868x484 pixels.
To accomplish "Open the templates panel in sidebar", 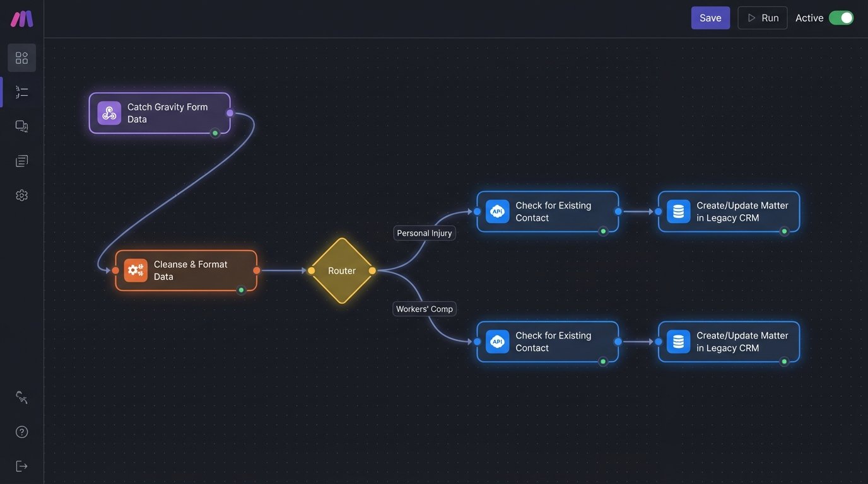I will point(21,160).
